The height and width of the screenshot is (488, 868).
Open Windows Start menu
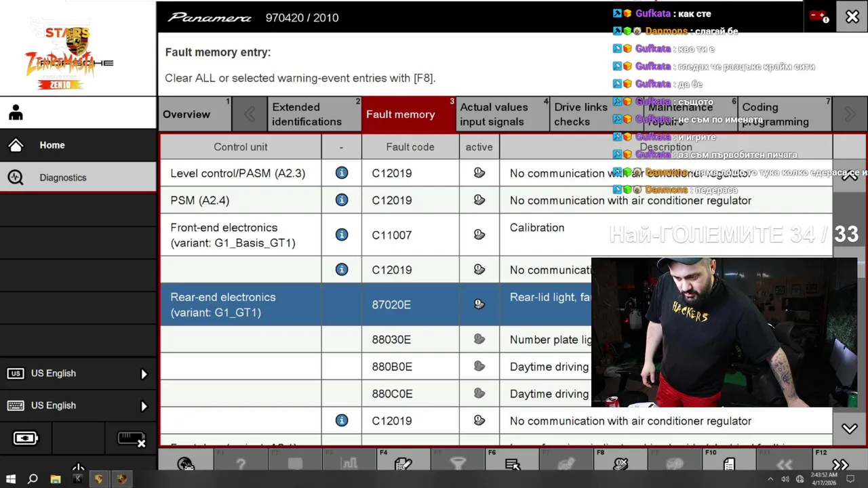(x=11, y=479)
